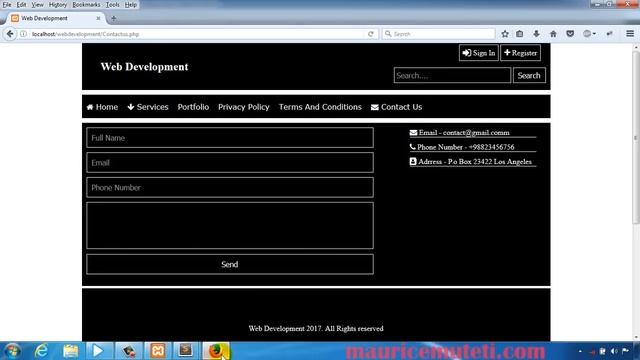Open the Tools menu

[x=113, y=4]
